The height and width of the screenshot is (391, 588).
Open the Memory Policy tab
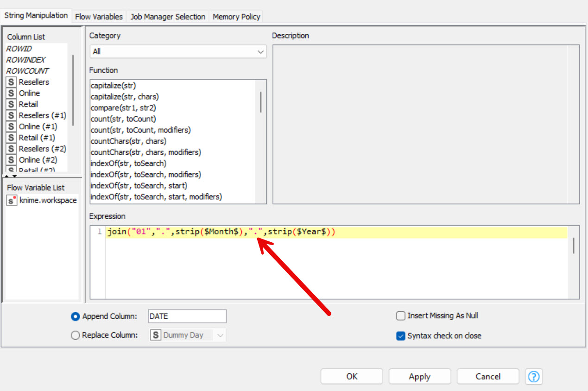pyautogui.click(x=236, y=16)
